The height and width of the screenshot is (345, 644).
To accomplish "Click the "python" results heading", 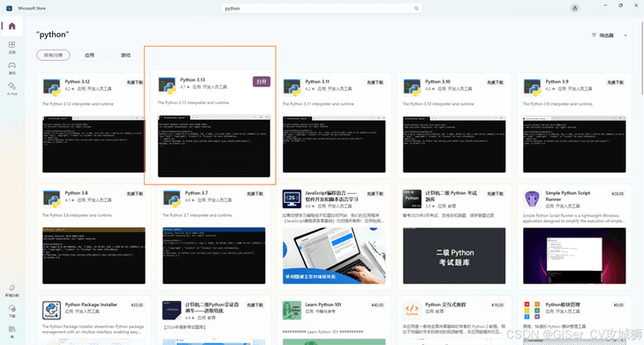I will [x=53, y=35].
